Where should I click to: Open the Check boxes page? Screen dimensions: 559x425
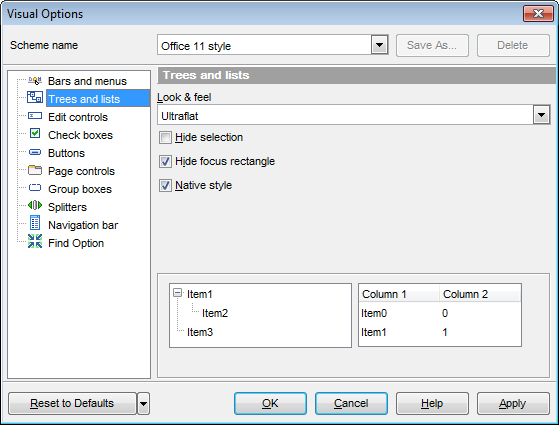click(80, 135)
